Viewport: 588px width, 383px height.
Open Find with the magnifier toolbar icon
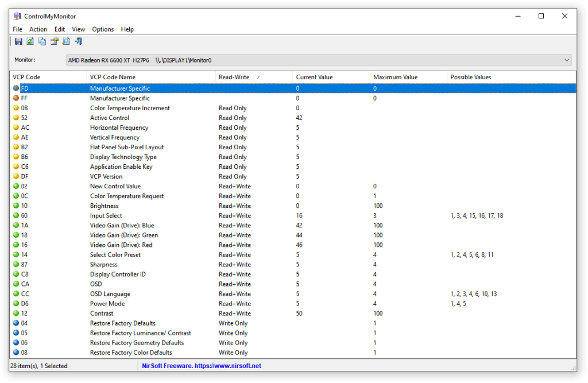point(66,41)
